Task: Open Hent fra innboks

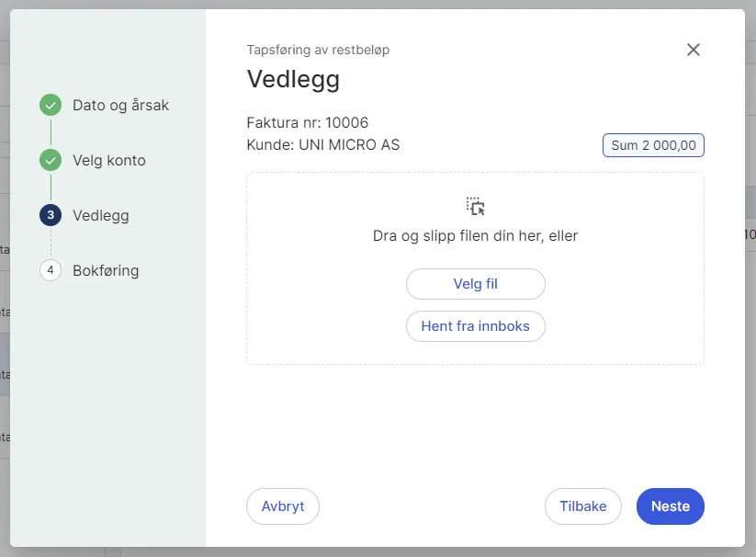Action: [475, 326]
